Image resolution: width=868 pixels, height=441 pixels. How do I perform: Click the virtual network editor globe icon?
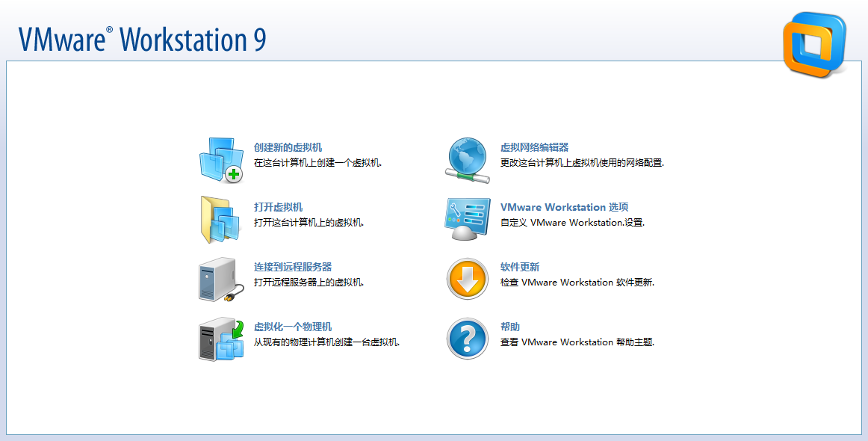pyautogui.click(x=468, y=161)
